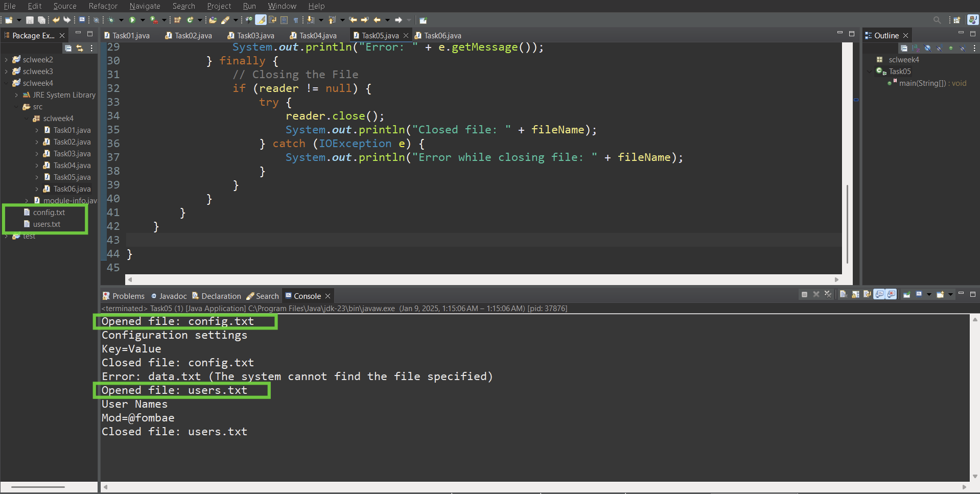Toggle Hide Non-Public Members in Outline
This screenshot has height=494, width=980.
point(951,48)
